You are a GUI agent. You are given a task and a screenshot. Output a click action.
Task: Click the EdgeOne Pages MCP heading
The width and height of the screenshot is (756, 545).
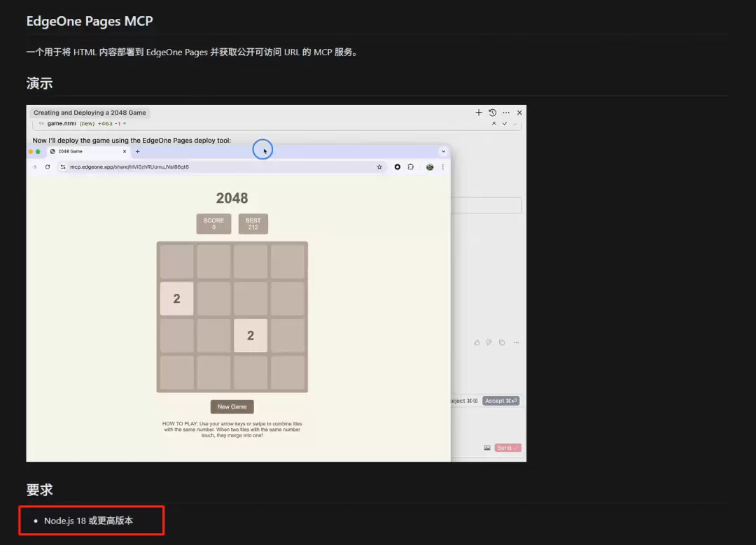(90, 21)
